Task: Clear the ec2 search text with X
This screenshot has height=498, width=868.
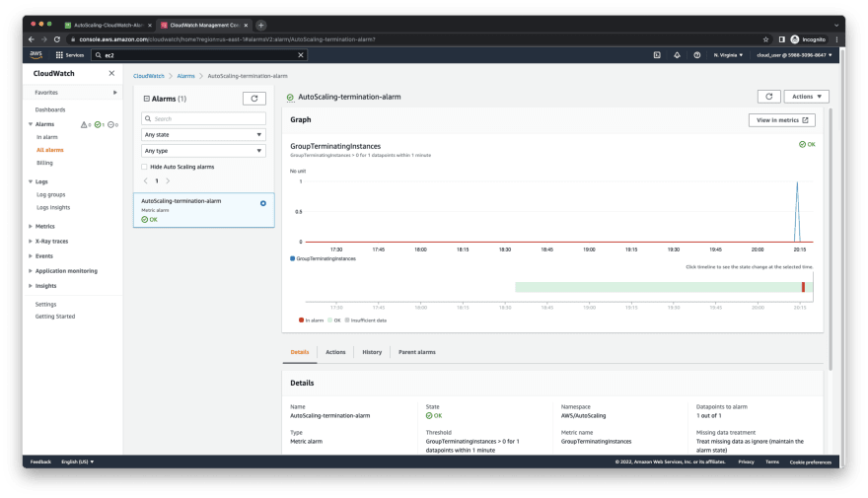Action: pyautogui.click(x=301, y=55)
